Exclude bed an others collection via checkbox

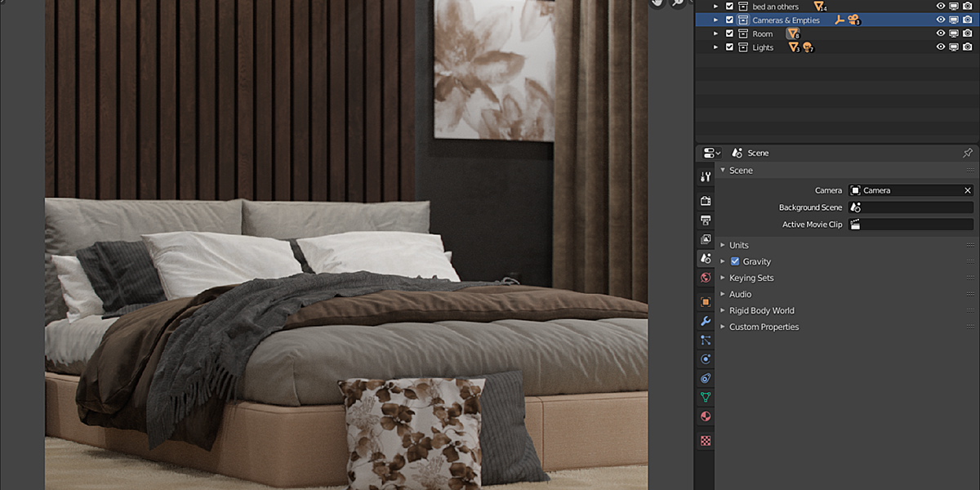tap(729, 7)
